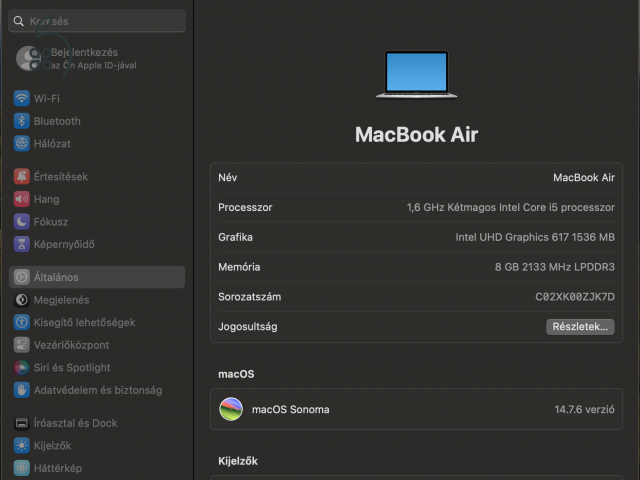The width and height of the screenshot is (640, 480).
Task: Open the Kijelzők brightness icon
Action: (22, 446)
